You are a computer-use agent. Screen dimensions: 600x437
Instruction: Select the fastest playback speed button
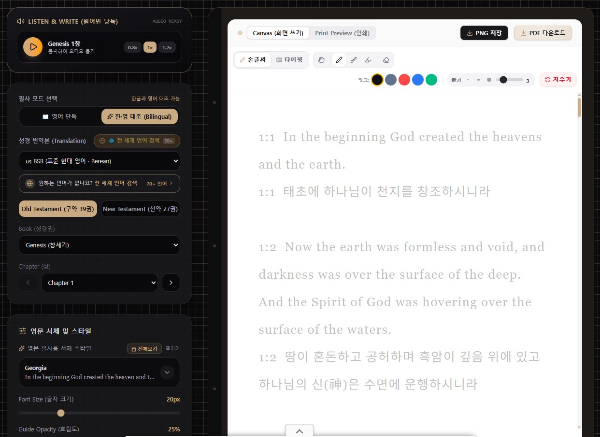tap(167, 47)
